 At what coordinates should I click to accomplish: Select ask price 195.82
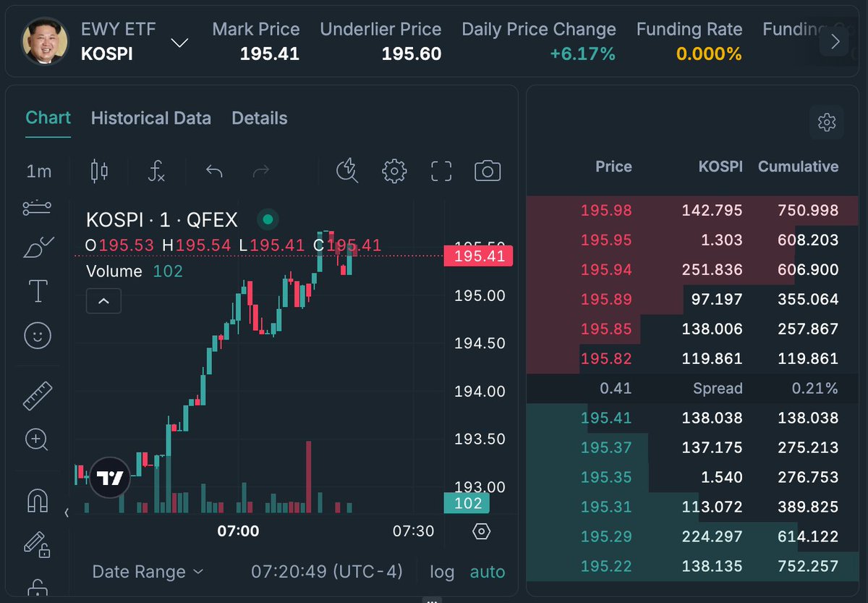click(606, 359)
